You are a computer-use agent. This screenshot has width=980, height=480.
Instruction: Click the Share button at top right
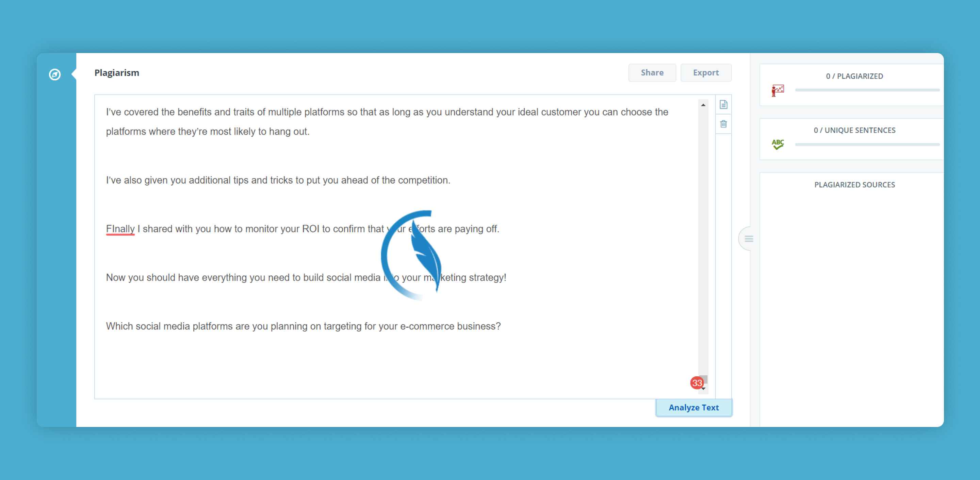[652, 72]
